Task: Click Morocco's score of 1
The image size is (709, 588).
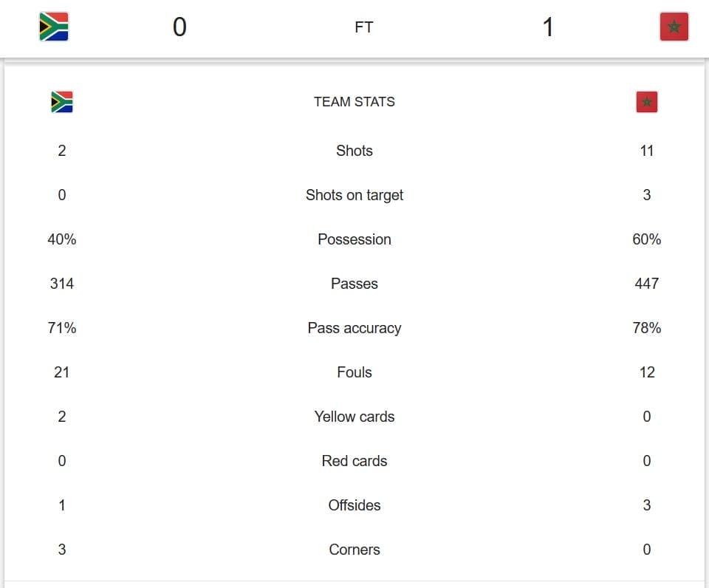Action: (x=547, y=27)
